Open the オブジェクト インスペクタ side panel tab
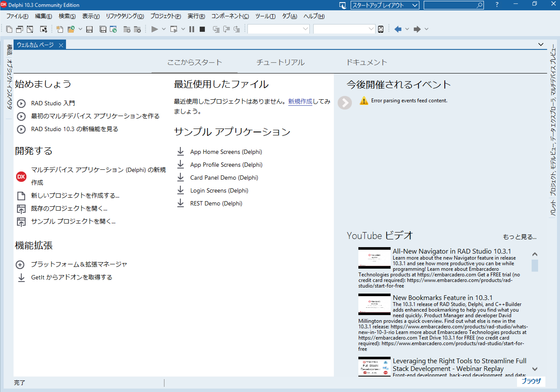This screenshot has width=560, height=392. pos(9,84)
